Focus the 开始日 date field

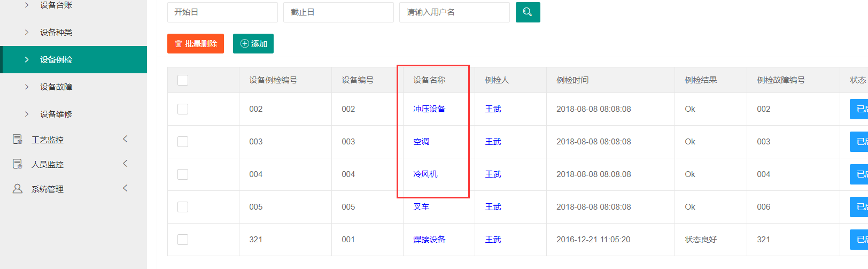[222, 12]
